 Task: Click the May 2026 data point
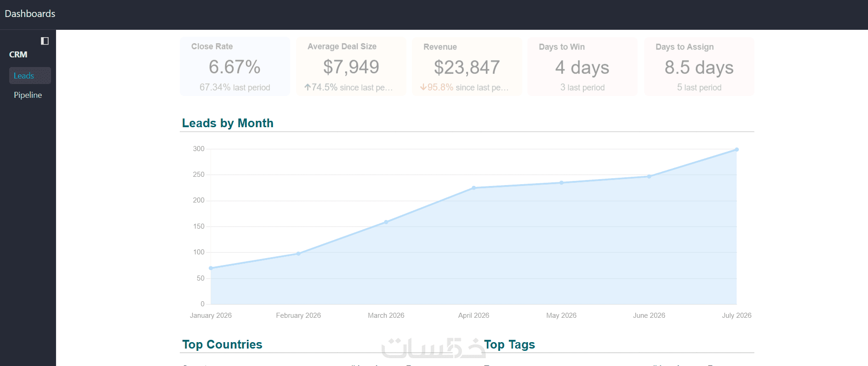coord(561,183)
